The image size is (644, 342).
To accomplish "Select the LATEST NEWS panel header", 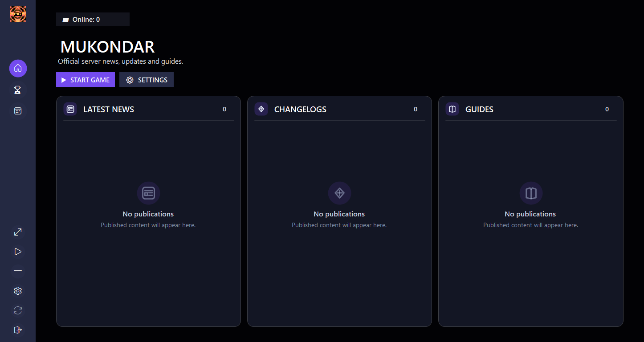I will click(148, 109).
